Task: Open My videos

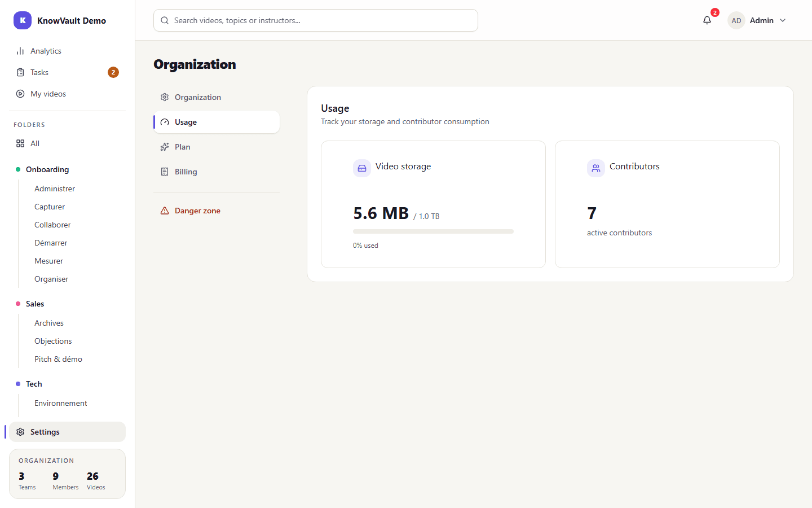Action: click(x=67, y=94)
